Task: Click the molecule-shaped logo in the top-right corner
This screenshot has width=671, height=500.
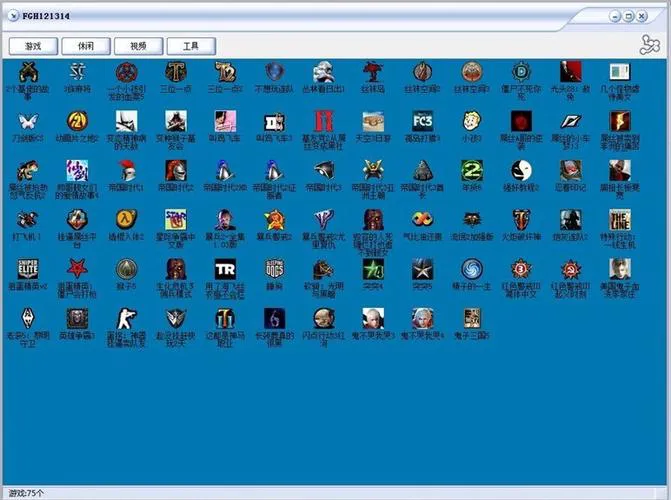Action: (x=650, y=45)
